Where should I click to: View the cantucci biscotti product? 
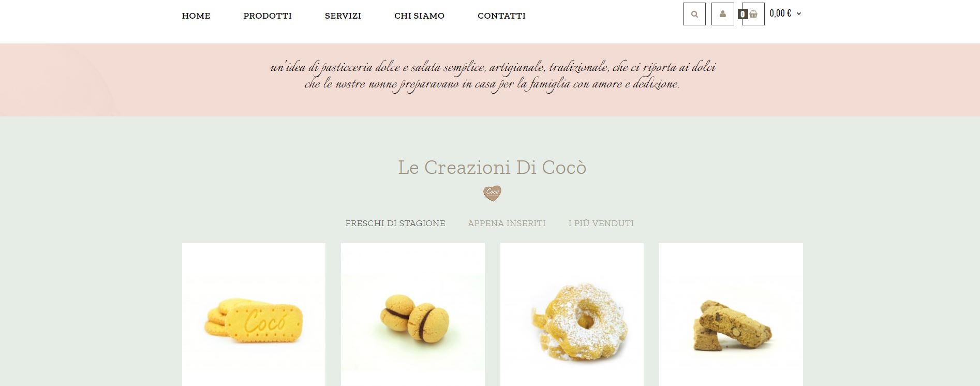point(731,315)
